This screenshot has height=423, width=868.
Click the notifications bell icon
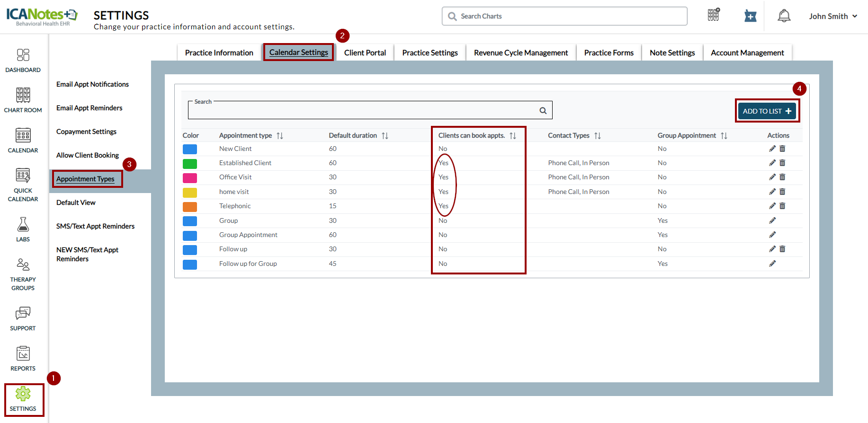pyautogui.click(x=784, y=16)
